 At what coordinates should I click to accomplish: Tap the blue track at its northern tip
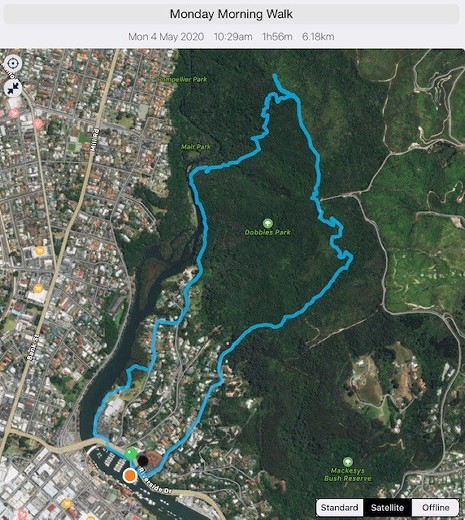click(x=275, y=77)
